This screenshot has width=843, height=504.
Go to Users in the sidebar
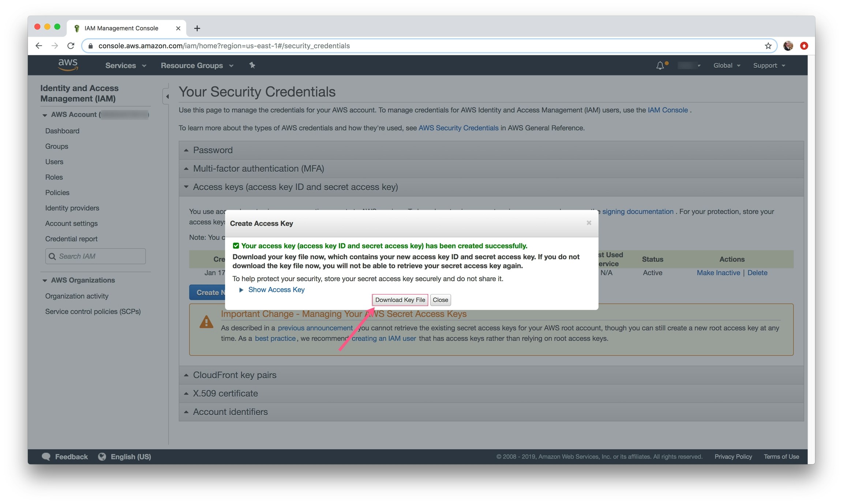point(54,162)
